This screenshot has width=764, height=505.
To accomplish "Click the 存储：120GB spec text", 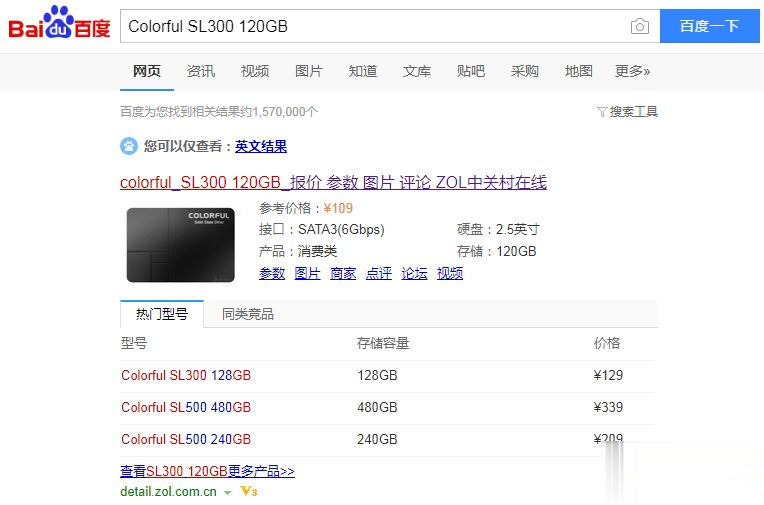I will (x=497, y=252).
